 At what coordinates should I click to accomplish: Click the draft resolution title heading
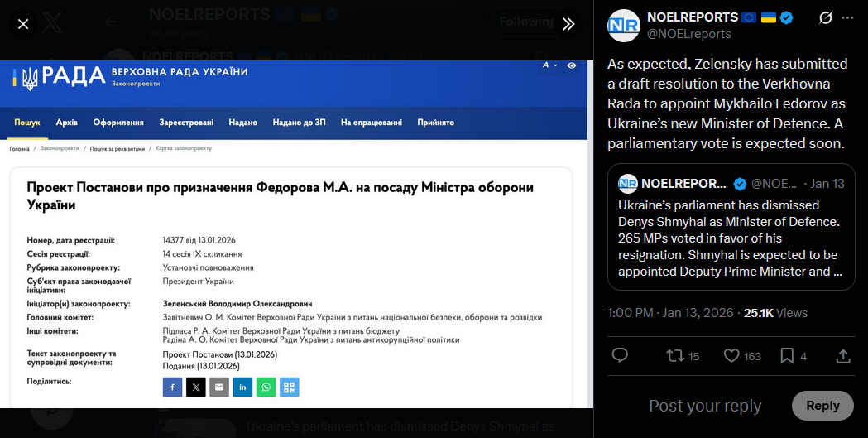click(x=281, y=196)
